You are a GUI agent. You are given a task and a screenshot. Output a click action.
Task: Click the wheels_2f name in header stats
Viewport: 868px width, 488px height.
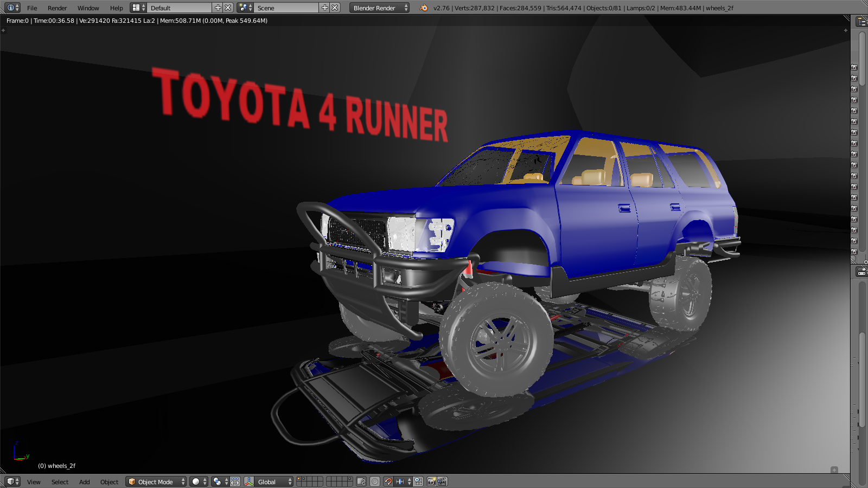click(x=719, y=8)
